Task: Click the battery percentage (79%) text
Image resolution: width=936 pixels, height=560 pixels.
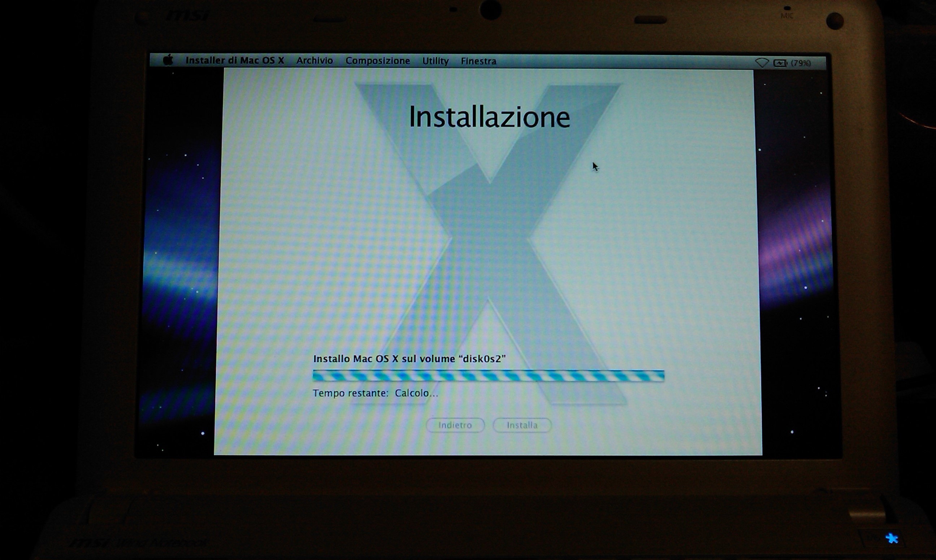Action: [x=801, y=63]
